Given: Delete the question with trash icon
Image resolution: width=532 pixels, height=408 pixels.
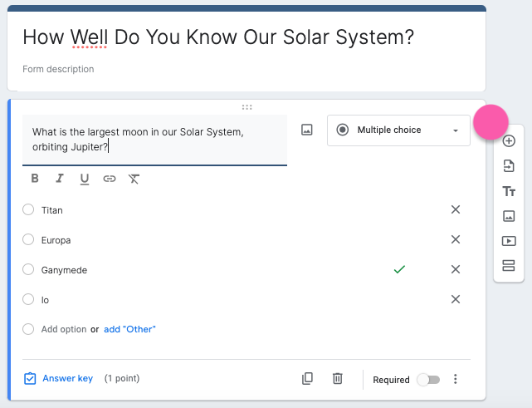Looking at the screenshot, I should point(338,379).
